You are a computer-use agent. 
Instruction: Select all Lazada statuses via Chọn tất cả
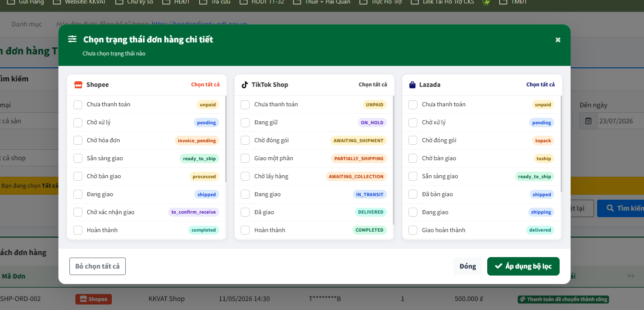(x=541, y=85)
